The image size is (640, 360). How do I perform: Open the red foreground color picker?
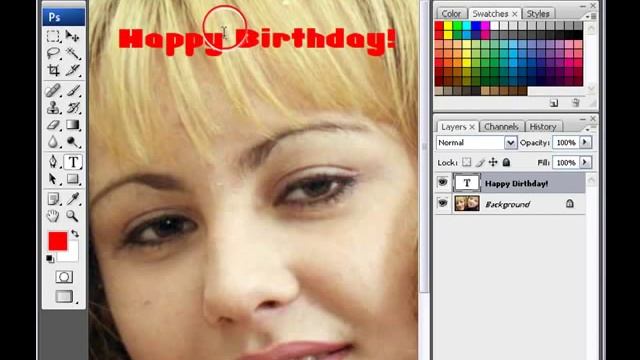pos(58,241)
